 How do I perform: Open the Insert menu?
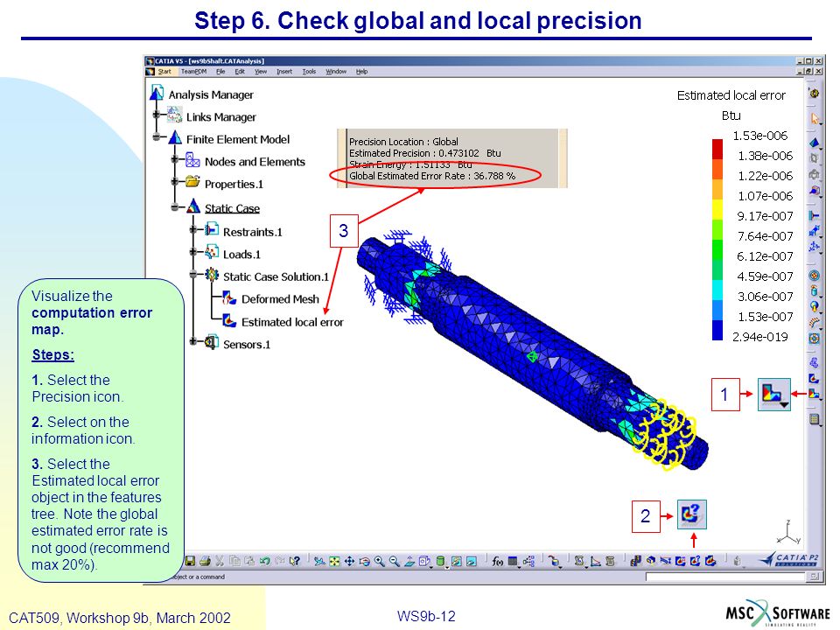(284, 71)
